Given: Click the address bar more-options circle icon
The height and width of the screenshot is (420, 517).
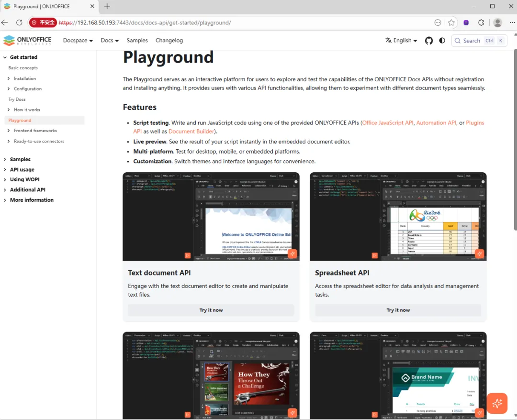Looking at the screenshot, I should click(438, 23).
